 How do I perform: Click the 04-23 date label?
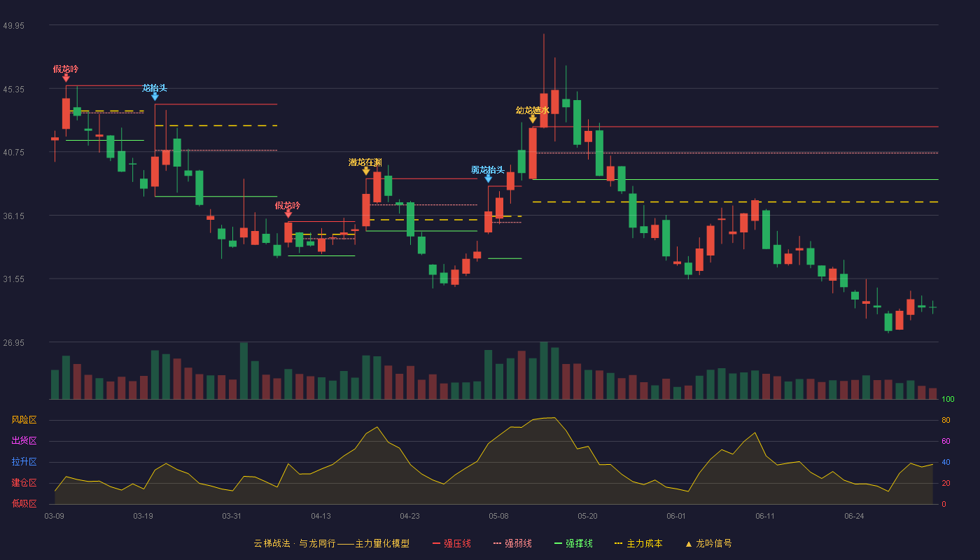pos(410,516)
